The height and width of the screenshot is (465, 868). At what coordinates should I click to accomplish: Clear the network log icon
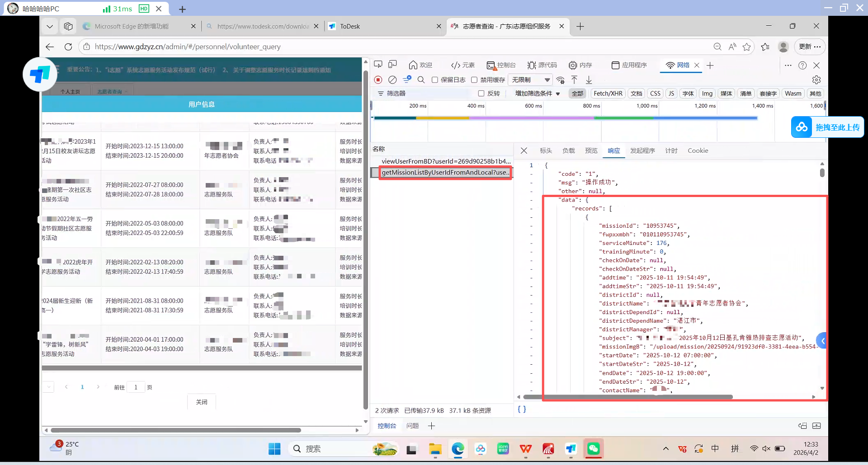pos(392,80)
